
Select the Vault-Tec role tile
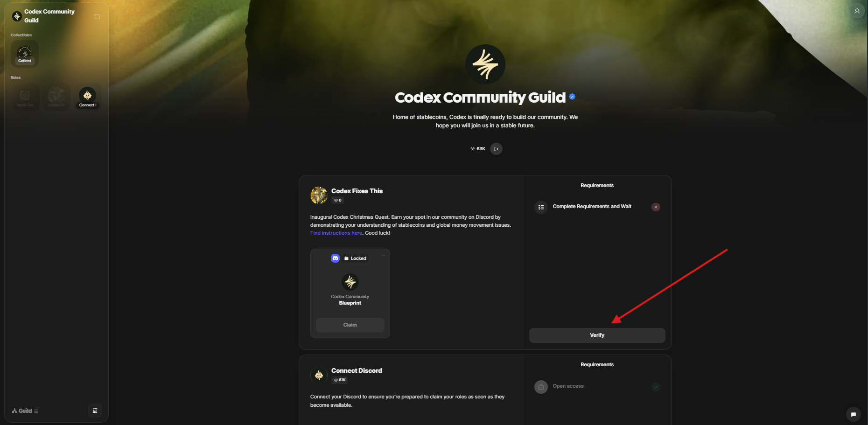click(25, 97)
